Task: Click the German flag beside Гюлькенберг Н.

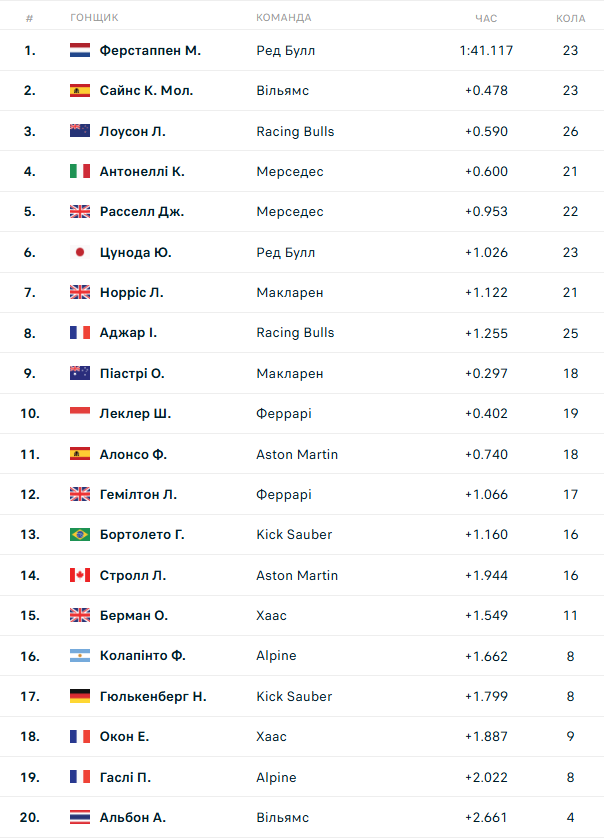Action: click(80, 696)
